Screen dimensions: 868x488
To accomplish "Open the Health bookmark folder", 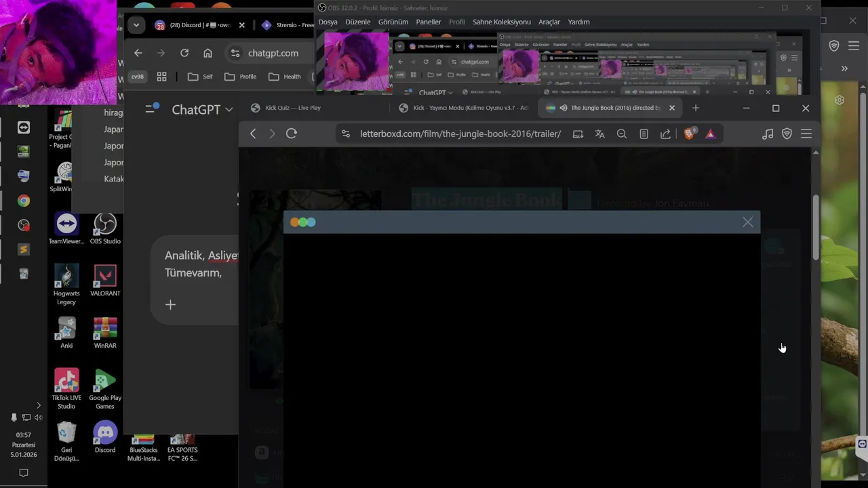I will (x=285, y=77).
